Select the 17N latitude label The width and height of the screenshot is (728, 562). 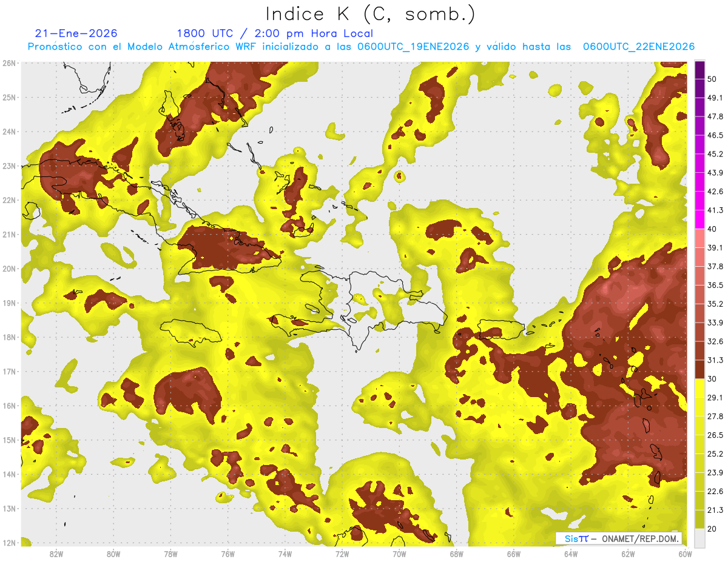click(9, 371)
